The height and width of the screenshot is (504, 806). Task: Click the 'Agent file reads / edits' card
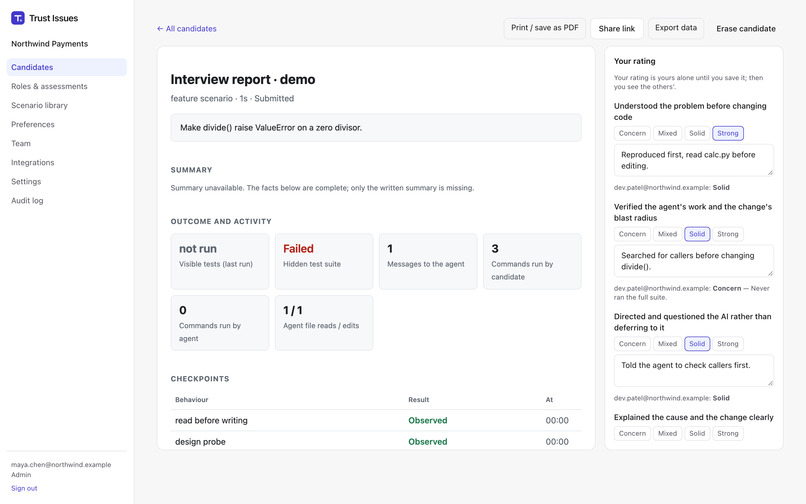(x=324, y=323)
